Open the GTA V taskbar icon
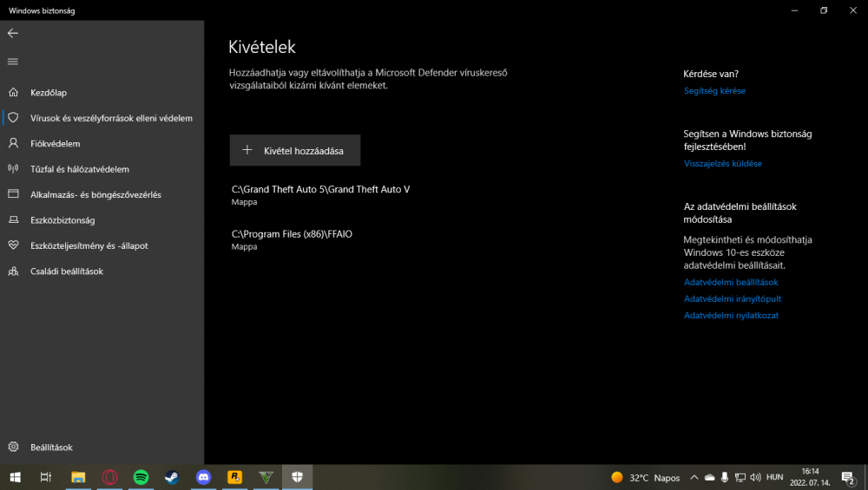 click(266, 477)
